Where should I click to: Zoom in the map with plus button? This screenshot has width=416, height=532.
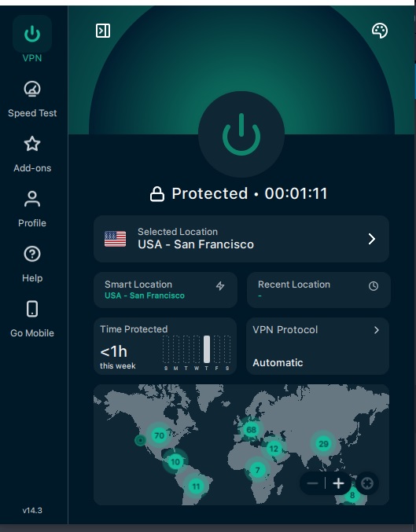click(x=338, y=483)
